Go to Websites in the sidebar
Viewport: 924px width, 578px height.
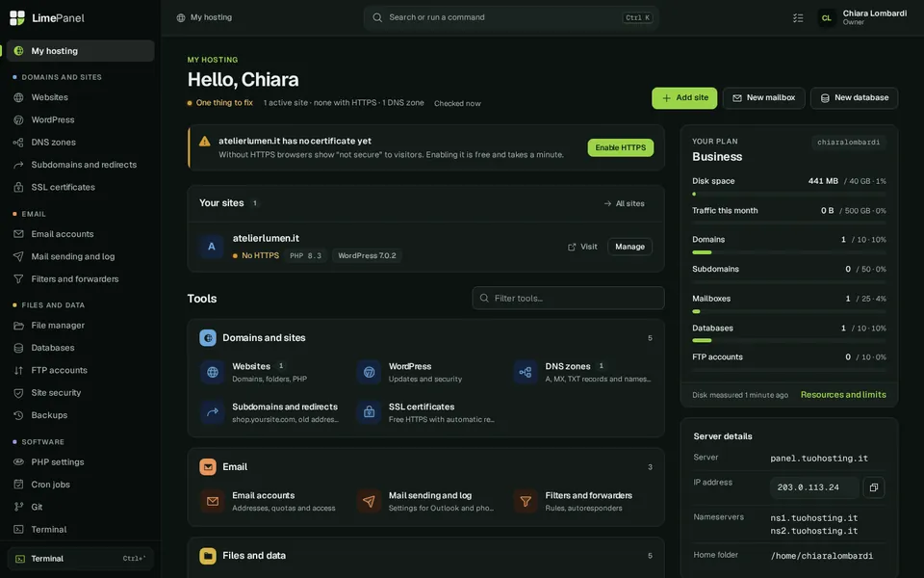point(80,97)
